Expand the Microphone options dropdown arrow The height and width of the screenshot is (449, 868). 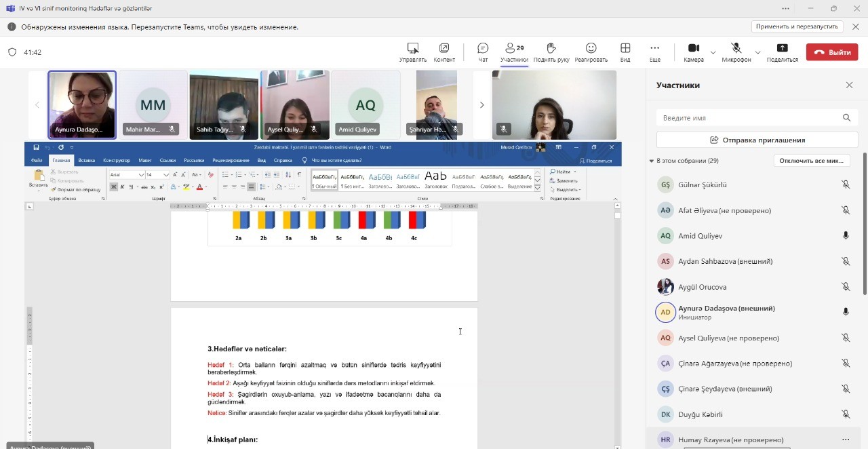pos(757,52)
